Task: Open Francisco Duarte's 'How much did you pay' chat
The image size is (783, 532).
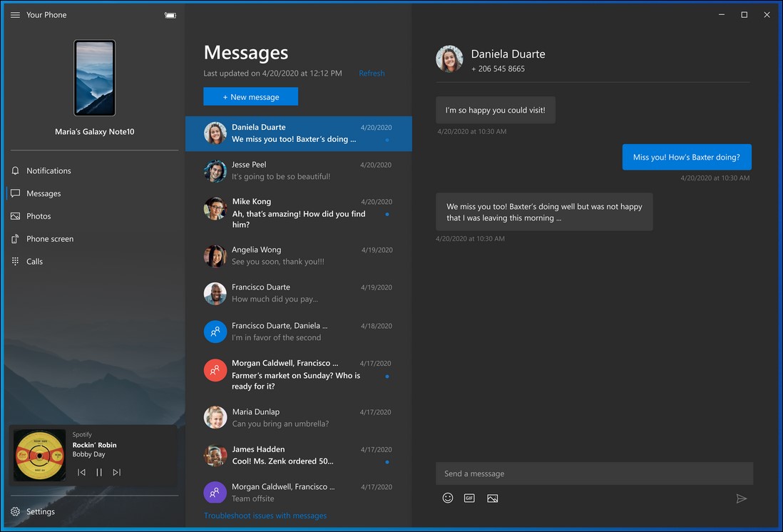Action: [299, 293]
